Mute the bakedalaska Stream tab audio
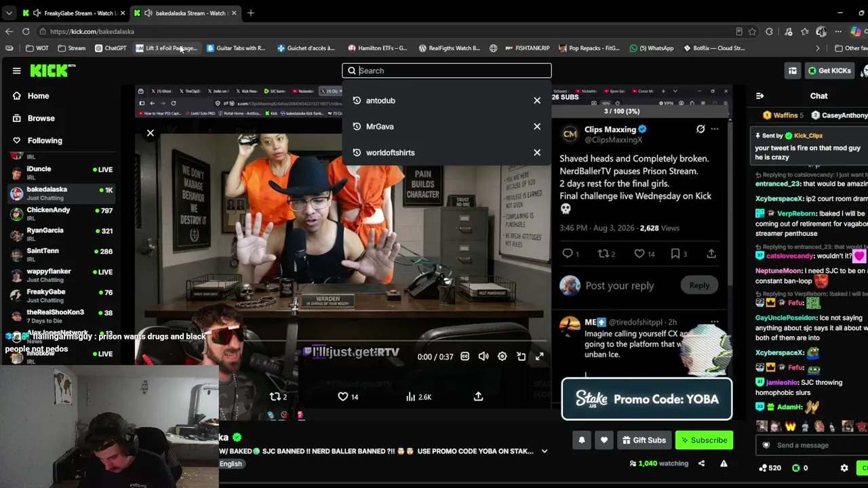Screen dimensions: 868x488 click(148, 13)
